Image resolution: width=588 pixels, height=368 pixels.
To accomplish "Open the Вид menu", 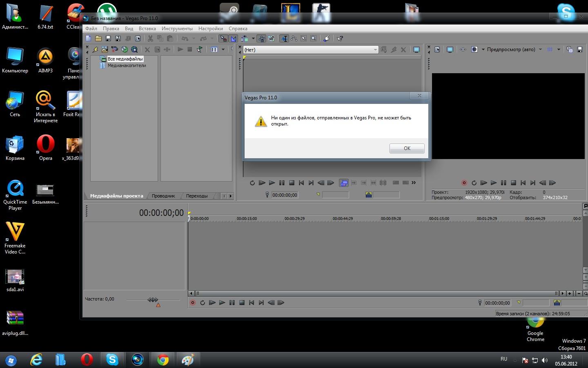I will coord(129,29).
